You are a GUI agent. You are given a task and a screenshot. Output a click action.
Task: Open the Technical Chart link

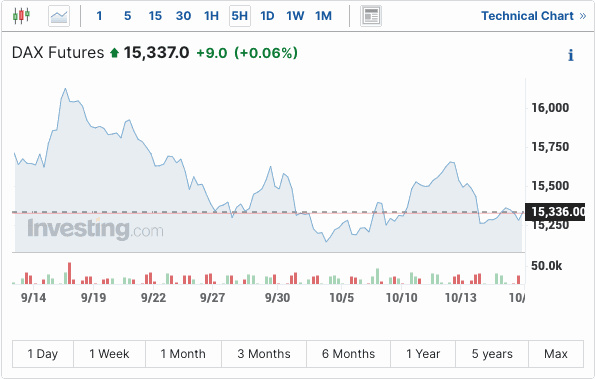pos(534,16)
